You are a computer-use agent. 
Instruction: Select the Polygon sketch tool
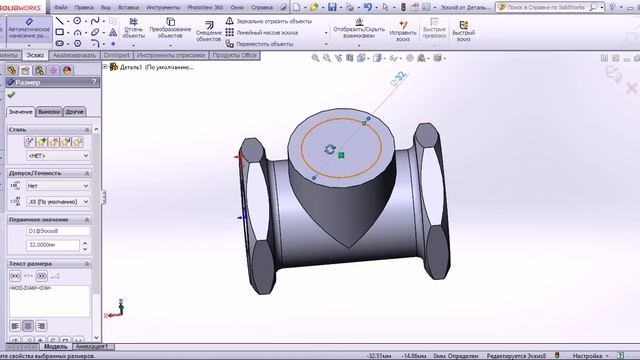pos(77,43)
